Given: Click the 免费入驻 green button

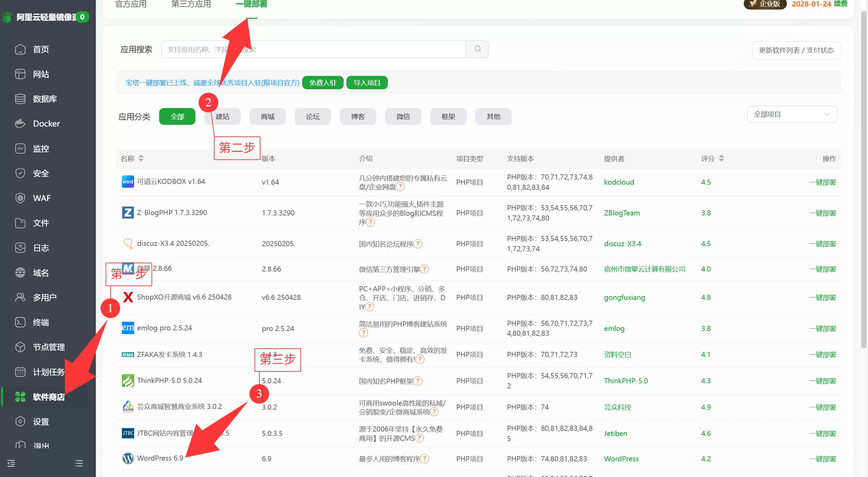Looking at the screenshot, I should [322, 83].
